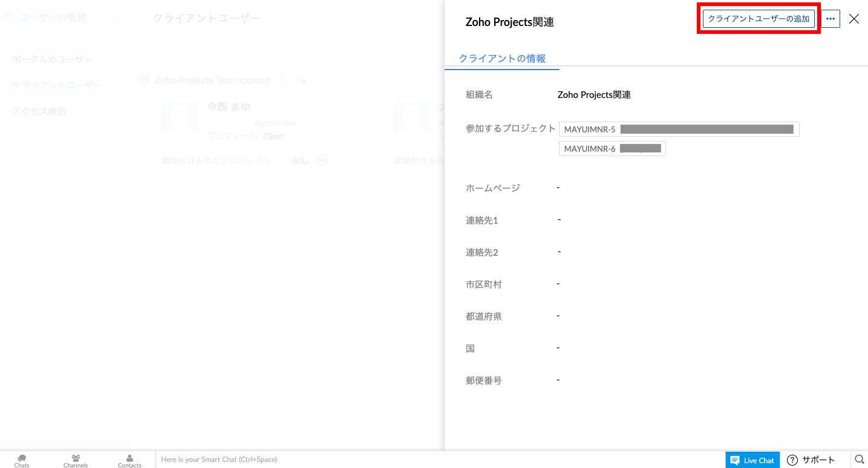The width and height of the screenshot is (868, 468).
Task: Click the 参加するプロジェクト label
Action: (511, 128)
